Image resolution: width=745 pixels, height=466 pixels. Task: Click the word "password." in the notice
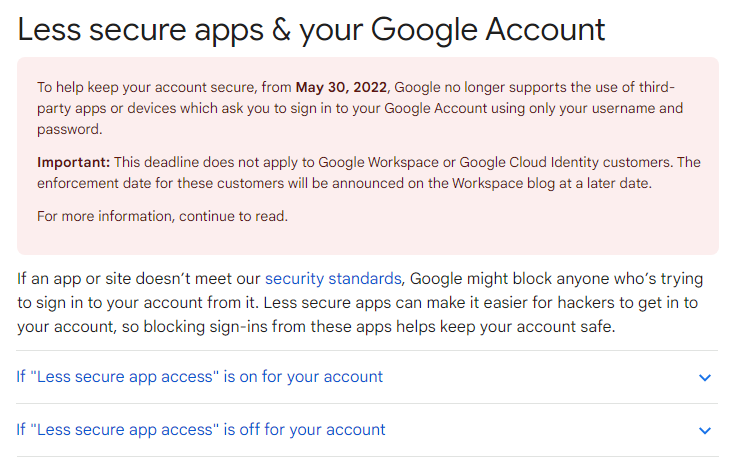point(70,130)
